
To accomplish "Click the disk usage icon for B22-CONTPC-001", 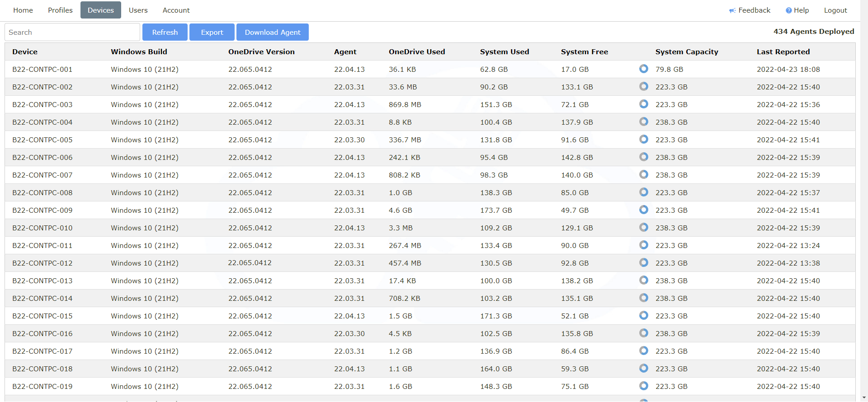I will [x=644, y=69].
